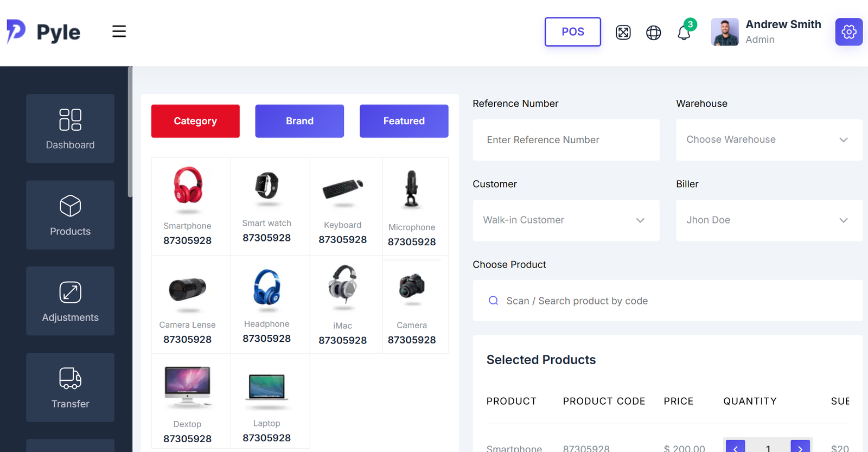868x452 pixels.
Task: Select the Headphone product thumbnail
Action: pyautogui.click(x=267, y=288)
